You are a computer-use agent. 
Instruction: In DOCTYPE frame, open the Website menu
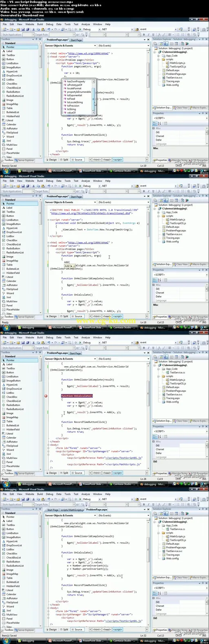coord(30,181)
